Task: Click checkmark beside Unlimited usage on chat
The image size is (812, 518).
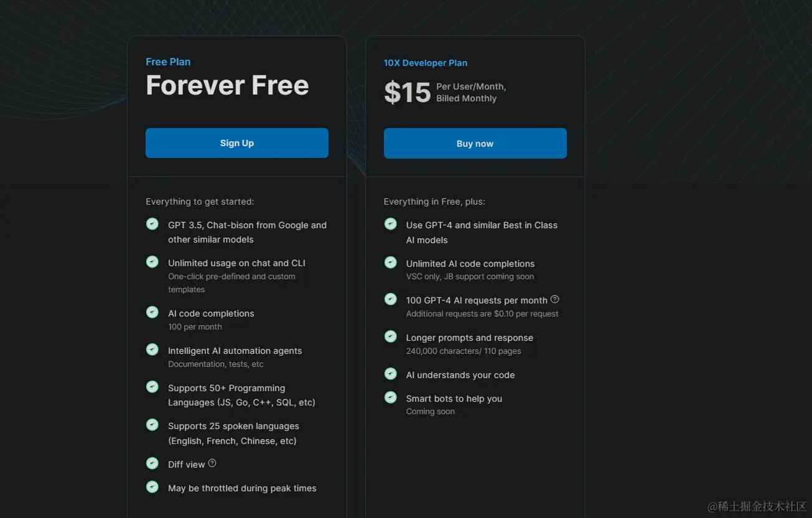Action: coord(152,262)
